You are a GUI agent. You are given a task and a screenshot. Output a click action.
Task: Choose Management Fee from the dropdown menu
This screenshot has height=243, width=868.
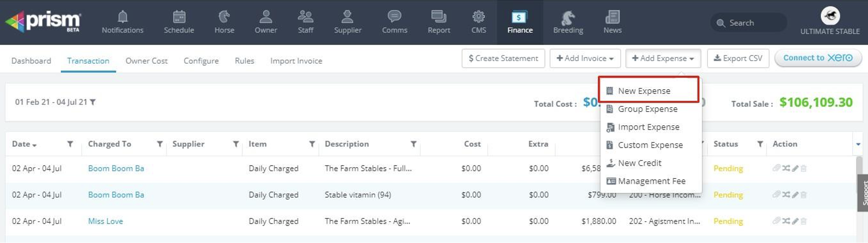(651, 181)
